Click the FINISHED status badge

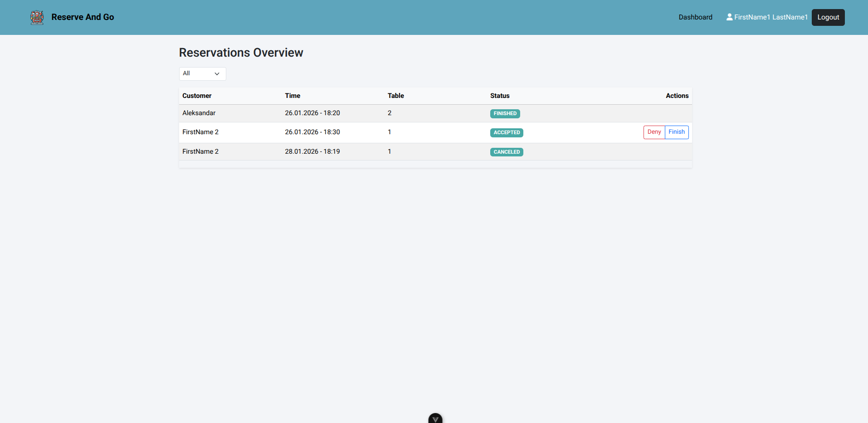[505, 113]
